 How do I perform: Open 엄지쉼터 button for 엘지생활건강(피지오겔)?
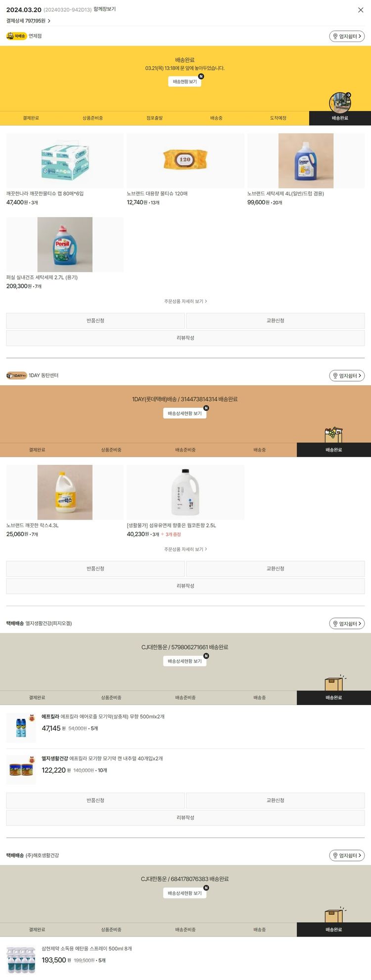(x=347, y=624)
